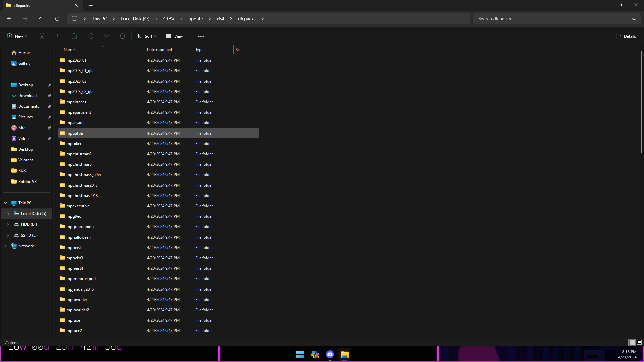Click the See more ellipsis icon
Viewport: 644px width, 362px height.
click(x=201, y=36)
